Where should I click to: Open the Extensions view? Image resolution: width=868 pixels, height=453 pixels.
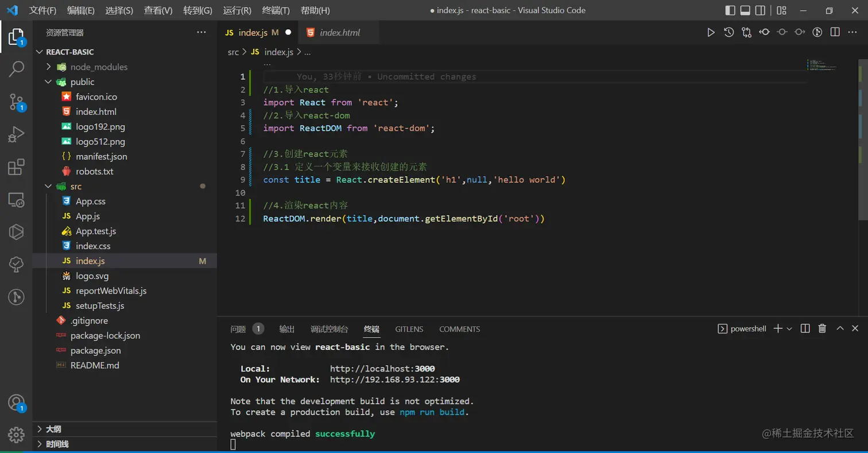click(x=16, y=167)
